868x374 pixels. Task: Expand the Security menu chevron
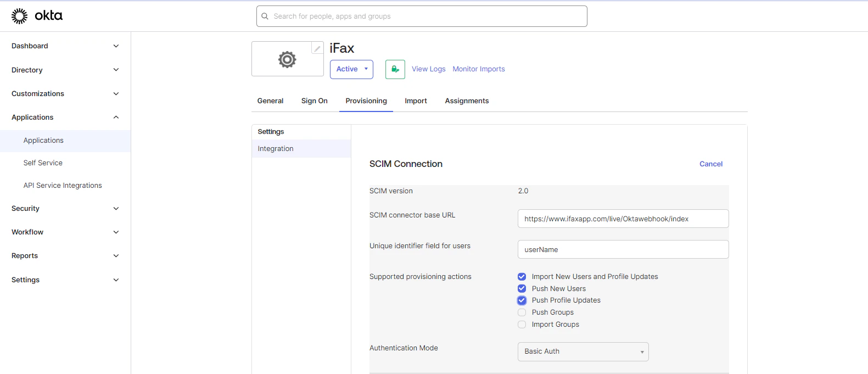point(116,209)
